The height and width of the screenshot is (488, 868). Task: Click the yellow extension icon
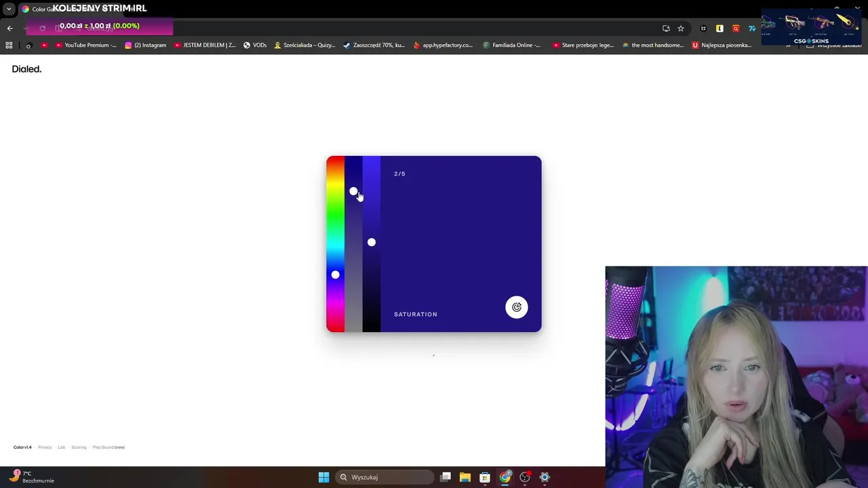pos(719,28)
